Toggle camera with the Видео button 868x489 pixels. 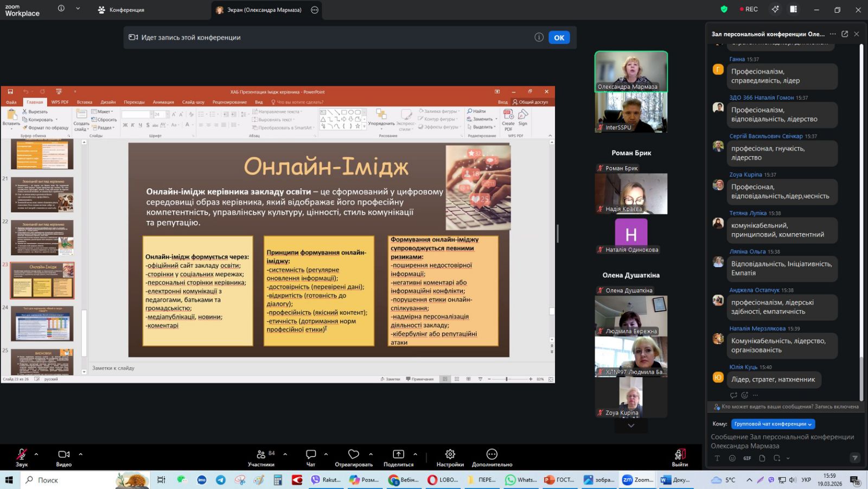[63, 456]
